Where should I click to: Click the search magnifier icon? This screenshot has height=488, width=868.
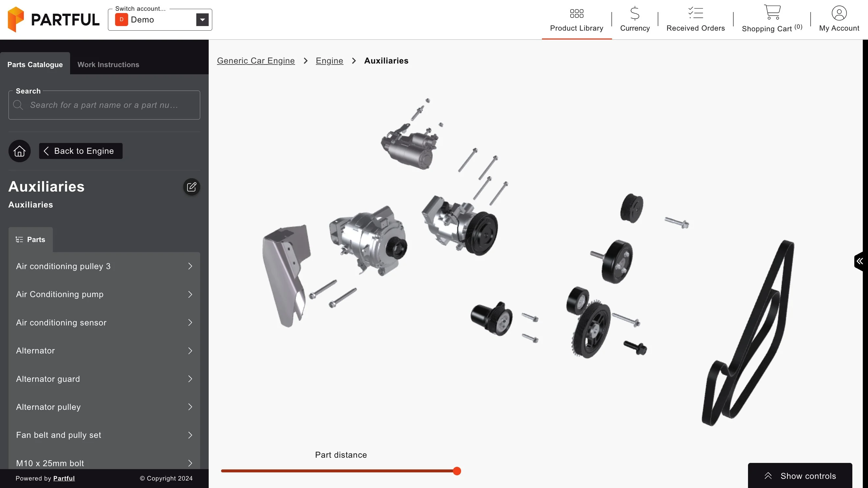coord(18,105)
